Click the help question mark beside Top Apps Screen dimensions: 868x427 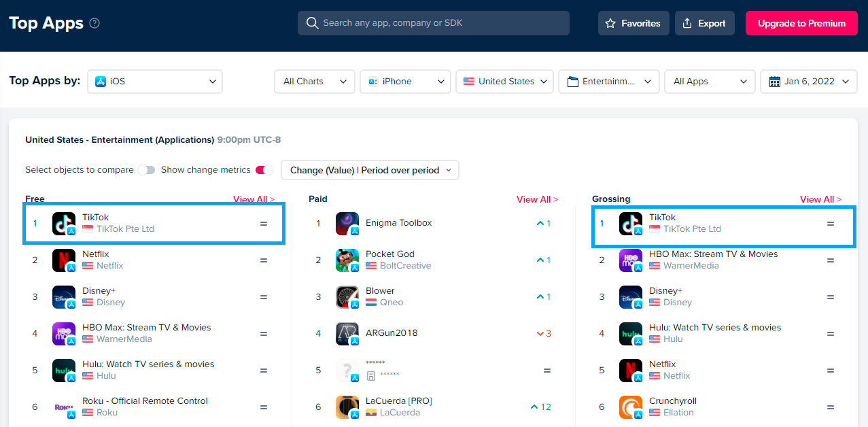[x=94, y=23]
